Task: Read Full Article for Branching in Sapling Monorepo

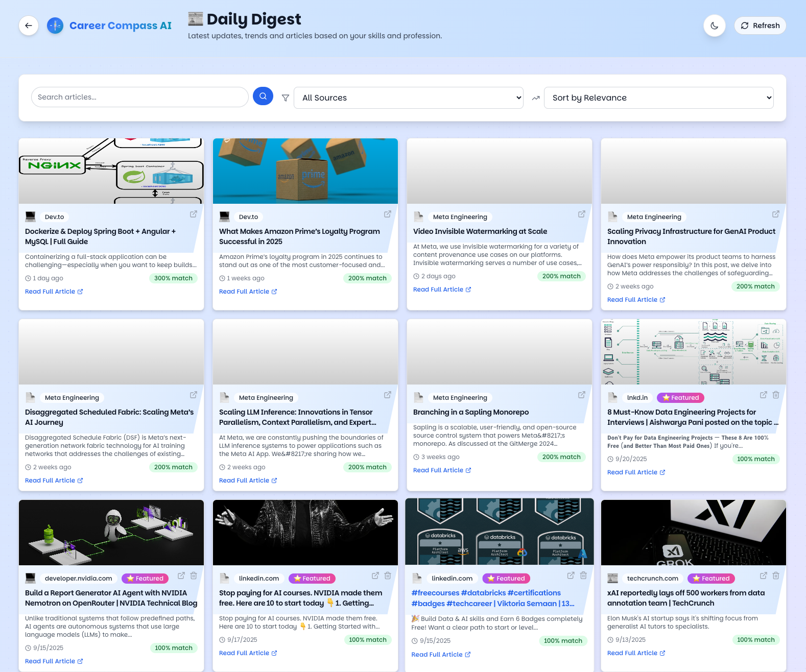Action: point(442,470)
